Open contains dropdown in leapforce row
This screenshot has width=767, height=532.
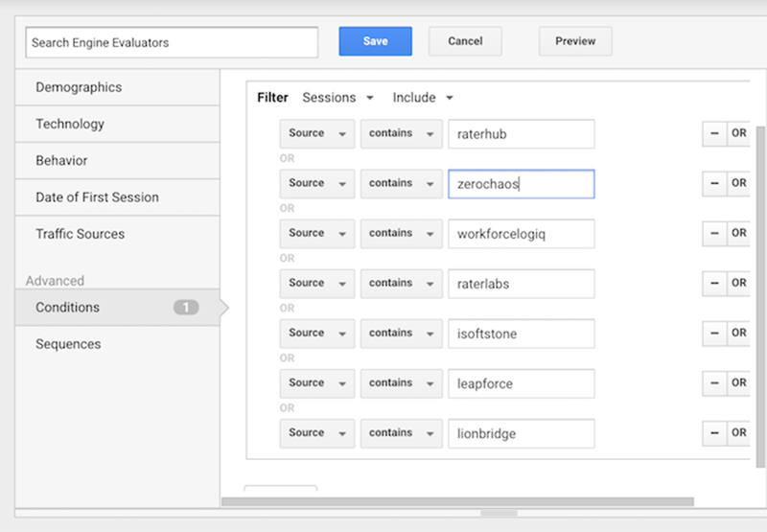[401, 383]
